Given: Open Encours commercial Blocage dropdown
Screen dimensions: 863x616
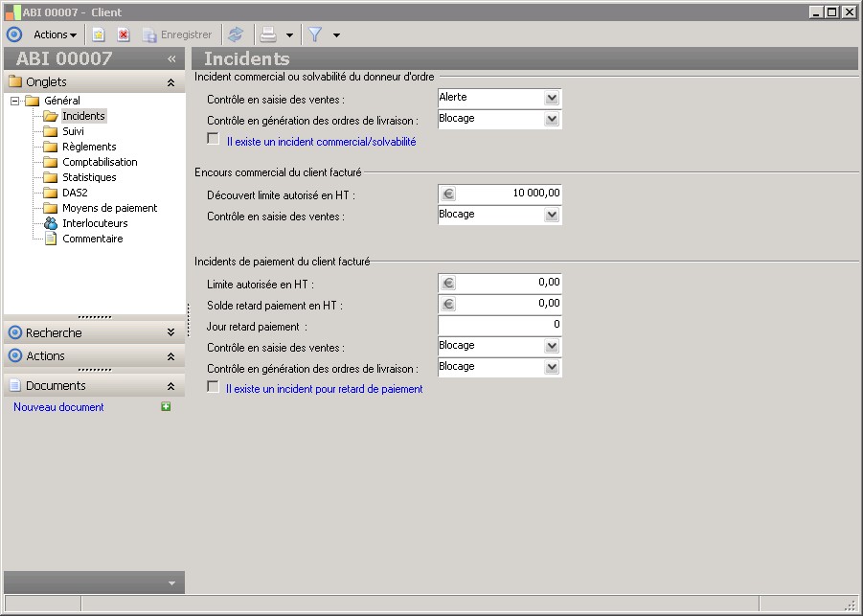Looking at the screenshot, I should coord(552,215).
